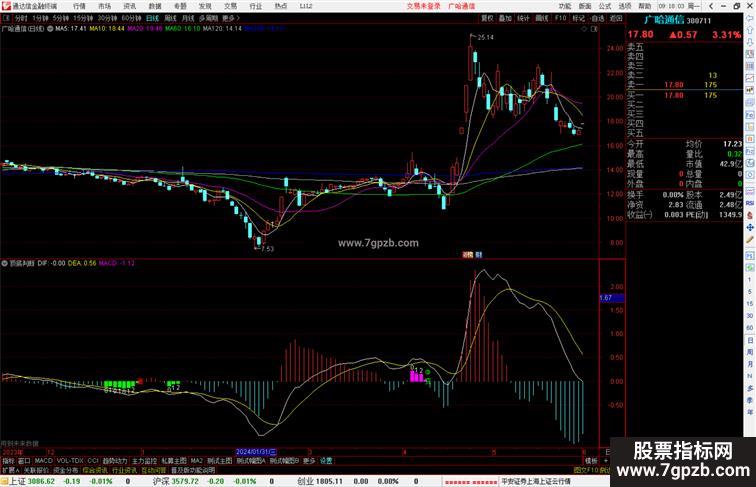Toggle 标记 mark on this stock
The image size is (756, 487).
(x=579, y=18)
